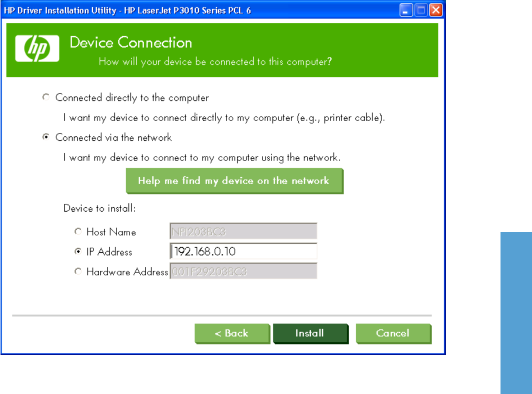The height and width of the screenshot is (394, 532).
Task: Choose the Hardware Address radio button
Action: (x=78, y=271)
